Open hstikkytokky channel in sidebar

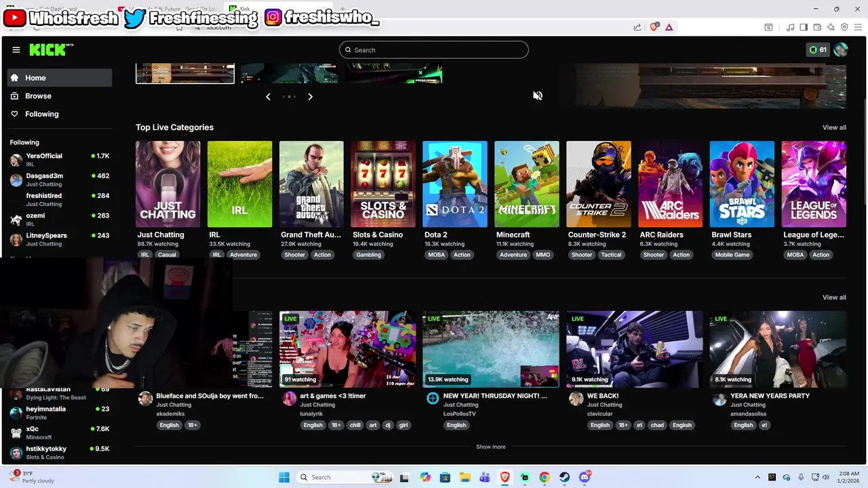pos(60,453)
